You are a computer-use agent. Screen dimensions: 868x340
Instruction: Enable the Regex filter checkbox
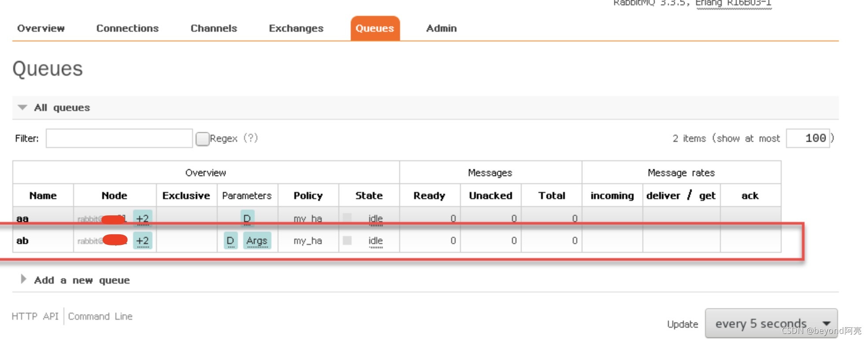point(202,139)
